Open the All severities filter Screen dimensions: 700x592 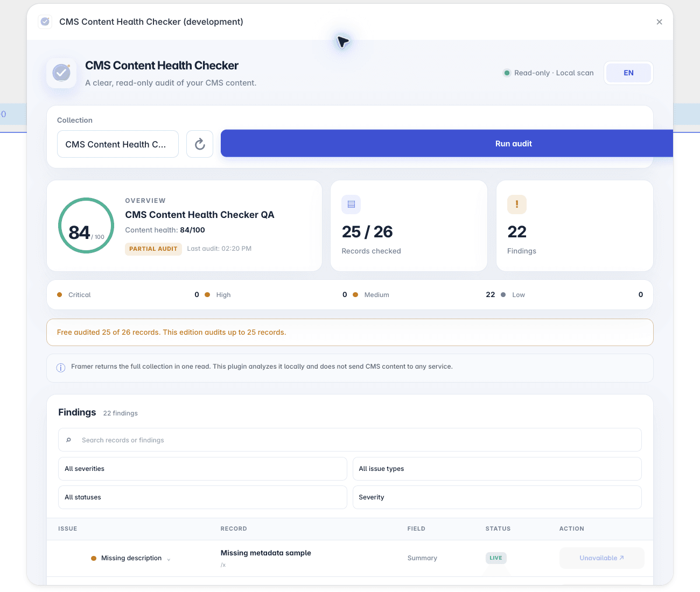coord(202,469)
